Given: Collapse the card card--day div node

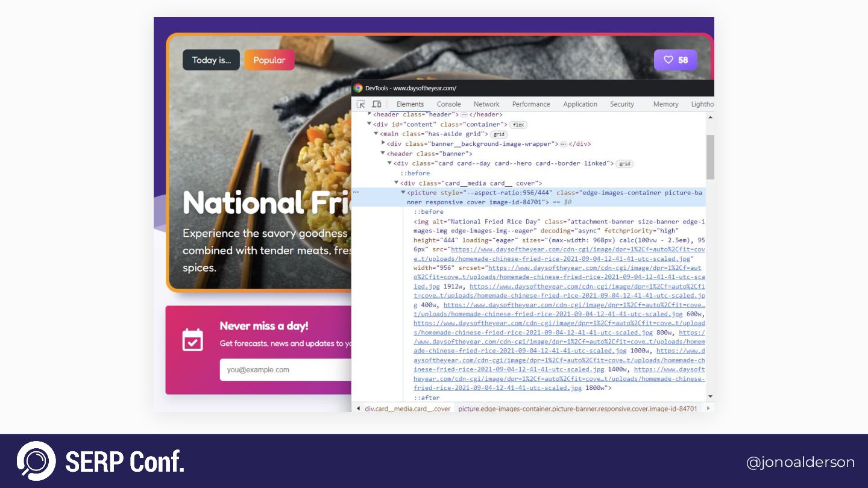Looking at the screenshot, I should click(389, 163).
